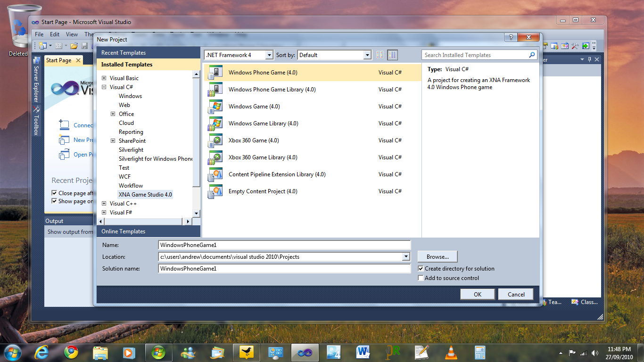Choose the Windows Game (4.0) template icon
The width and height of the screenshot is (644, 362).
point(215,107)
